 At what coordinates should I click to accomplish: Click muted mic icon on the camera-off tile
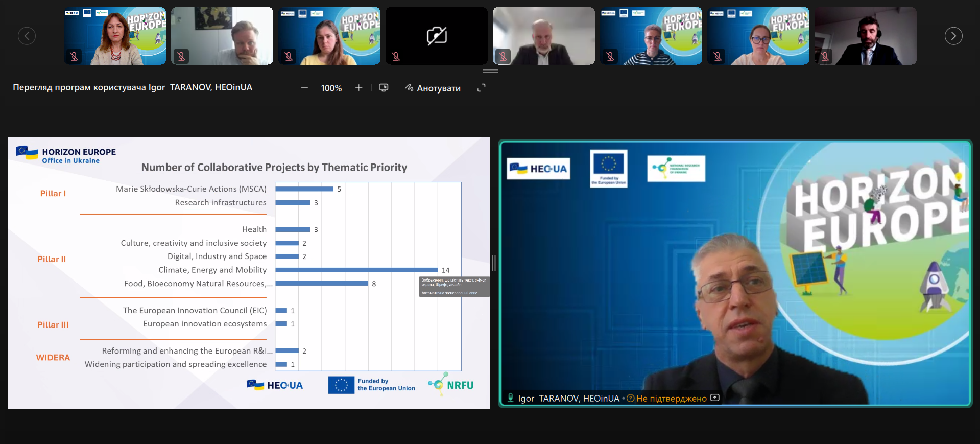[396, 56]
